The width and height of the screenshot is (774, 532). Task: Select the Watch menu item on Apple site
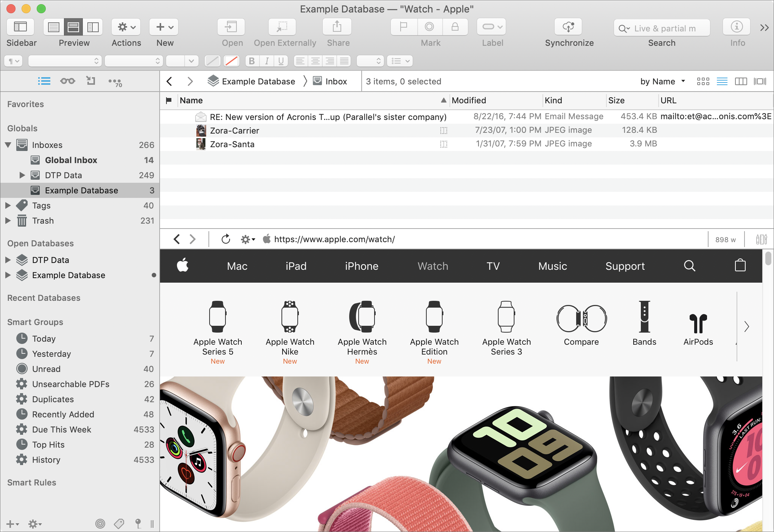tap(432, 265)
